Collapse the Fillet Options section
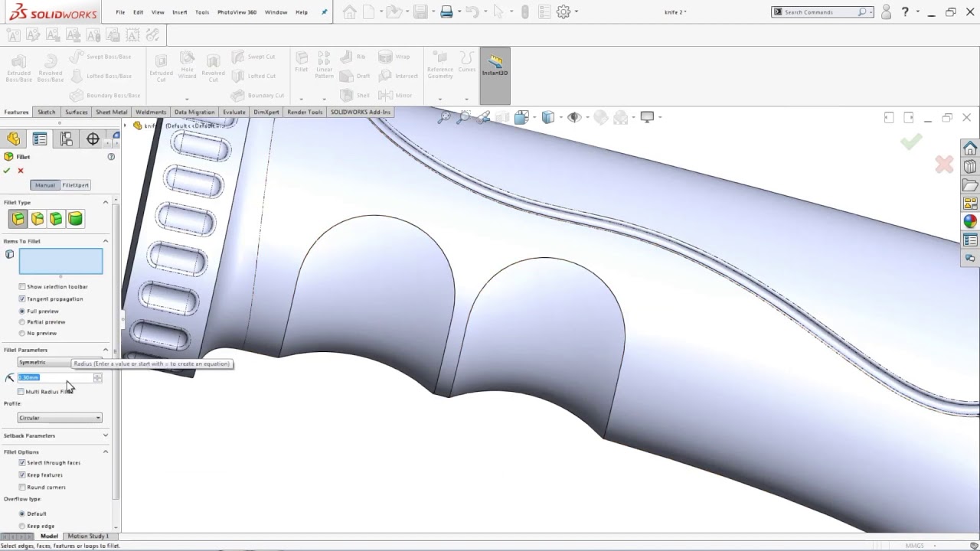 [106, 452]
